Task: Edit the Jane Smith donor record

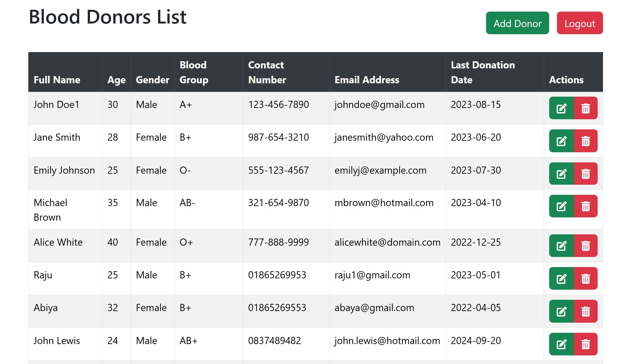Action: click(x=561, y=141)
